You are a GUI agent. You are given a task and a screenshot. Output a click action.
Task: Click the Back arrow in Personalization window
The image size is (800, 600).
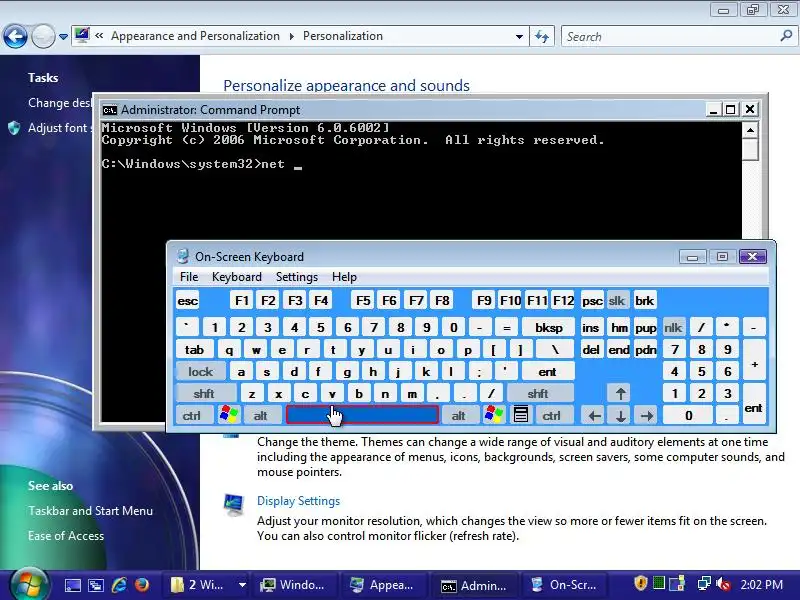15,36
